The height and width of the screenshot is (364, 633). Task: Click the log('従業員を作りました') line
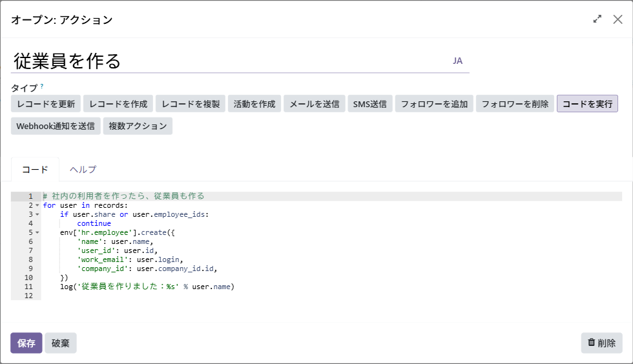[x=147, y=287]
